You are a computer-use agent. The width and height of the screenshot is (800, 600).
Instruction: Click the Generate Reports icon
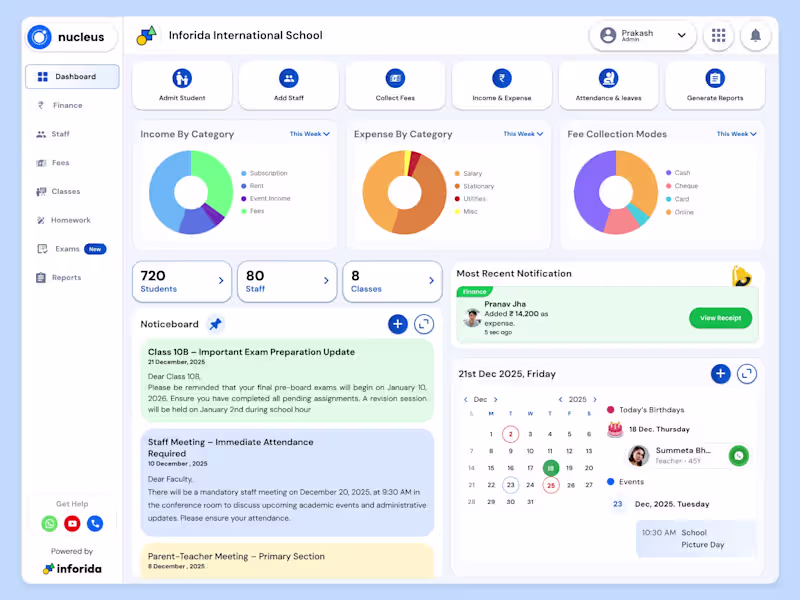[x=715, y=79]
